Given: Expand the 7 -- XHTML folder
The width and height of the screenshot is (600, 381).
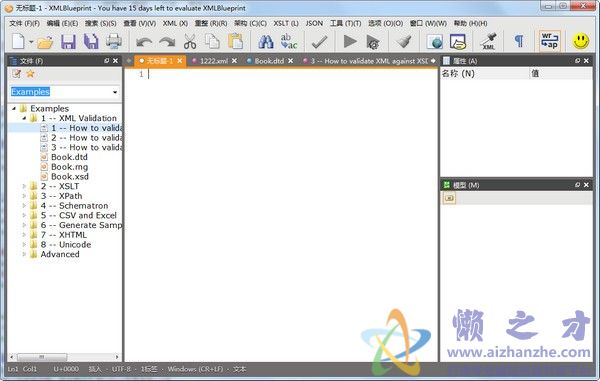Looking at the screenshot, I should pyautogui.click(x=24, y=235).
